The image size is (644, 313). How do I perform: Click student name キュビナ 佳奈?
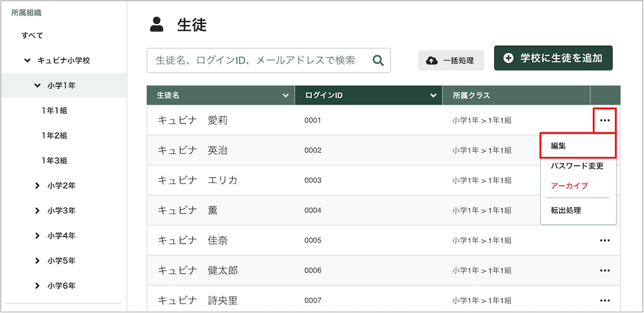click(192, 240)
